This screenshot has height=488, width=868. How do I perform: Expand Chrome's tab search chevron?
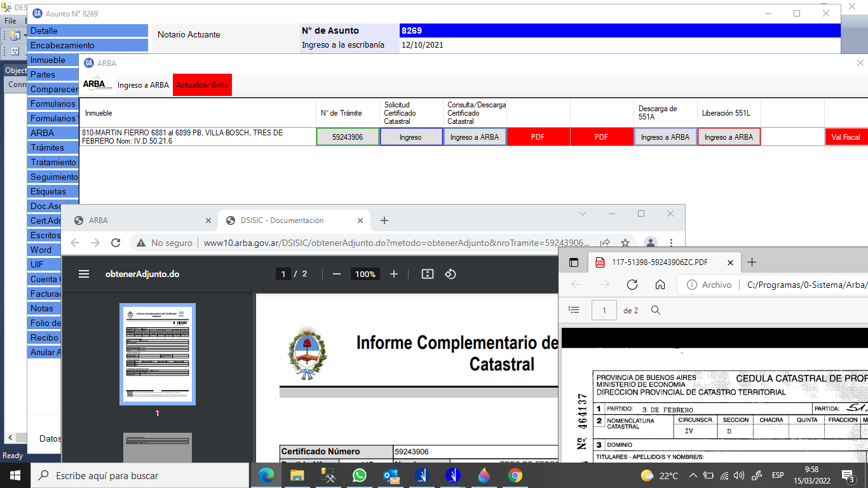pos(583,214)
